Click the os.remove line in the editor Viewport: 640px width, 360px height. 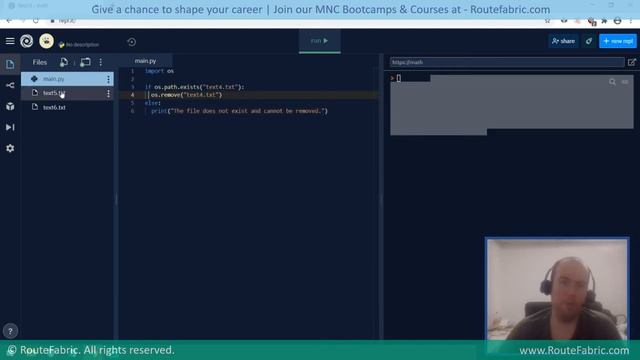(187, 95)
